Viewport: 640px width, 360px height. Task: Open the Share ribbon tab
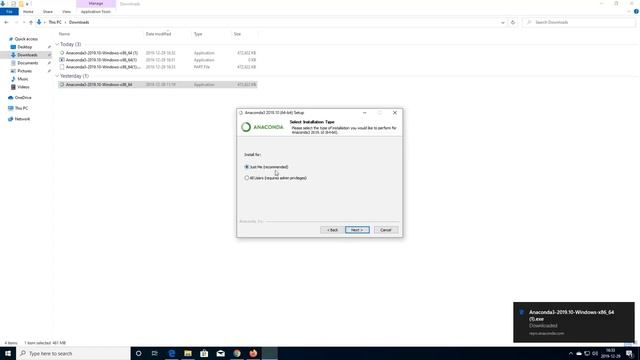(x=48, y=12)
